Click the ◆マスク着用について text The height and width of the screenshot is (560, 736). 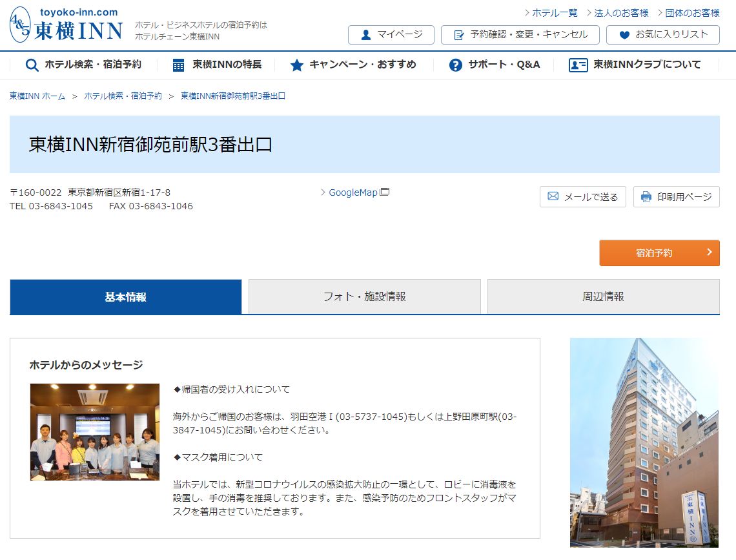coord(218,457)
